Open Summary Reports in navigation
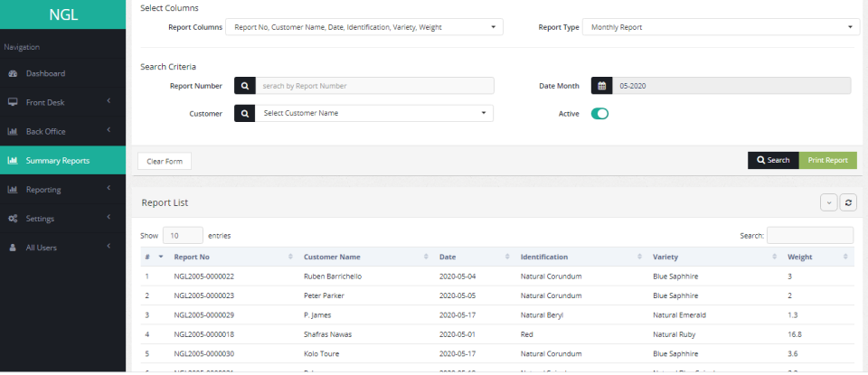The width and height of the screenshot is (868, 375). (62, 161)
